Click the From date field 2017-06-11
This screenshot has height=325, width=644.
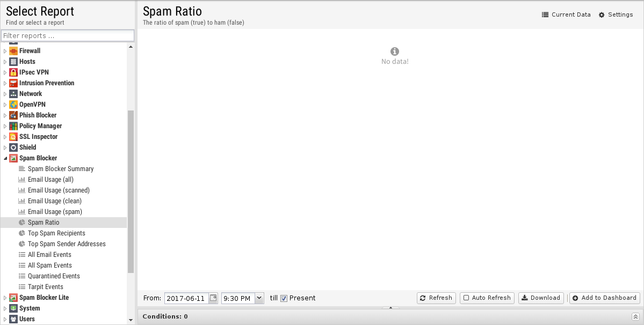coord(186,298)
